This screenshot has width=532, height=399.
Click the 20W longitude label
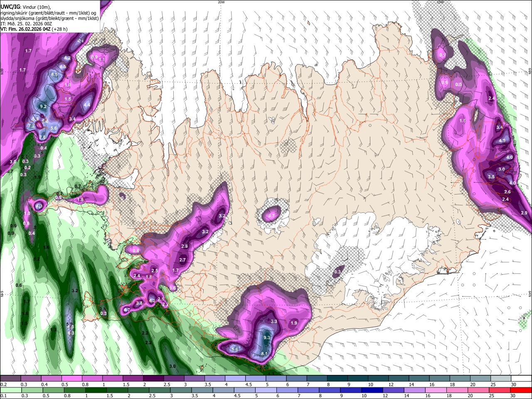click(x=221, y=2)
